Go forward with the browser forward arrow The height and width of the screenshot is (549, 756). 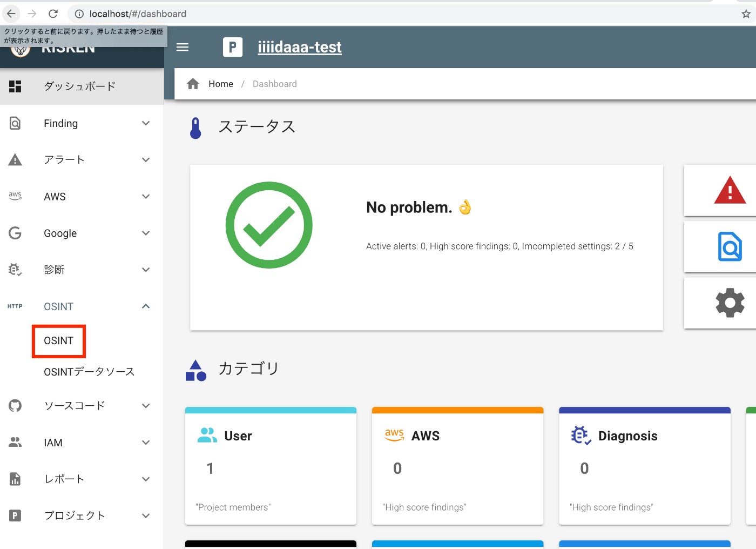pos(32,14)
